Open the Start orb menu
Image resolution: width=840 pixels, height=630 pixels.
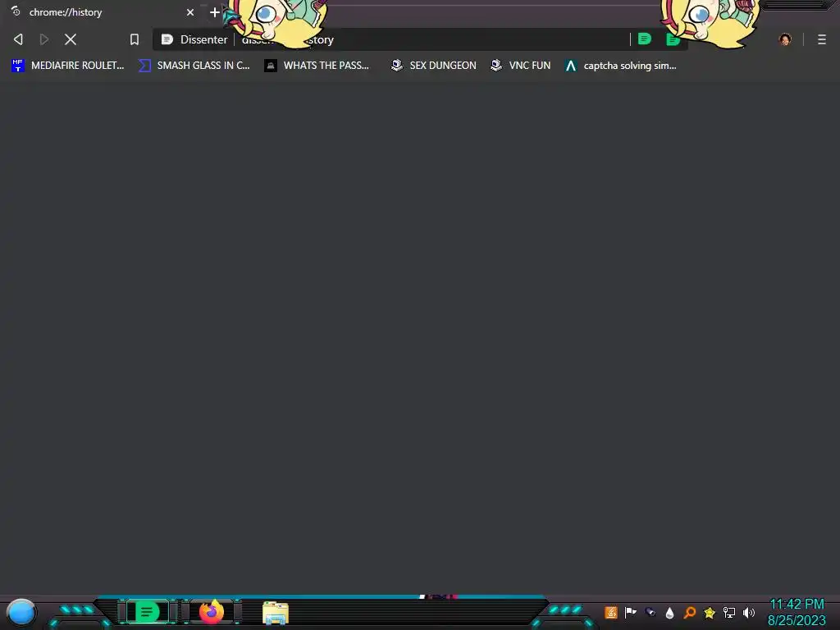(x=21, y=612)
